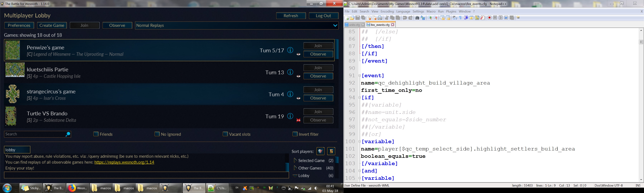Open the replays.wesnoth.org/1.14 link
644x193 pixels.
[x=124, y=162]
